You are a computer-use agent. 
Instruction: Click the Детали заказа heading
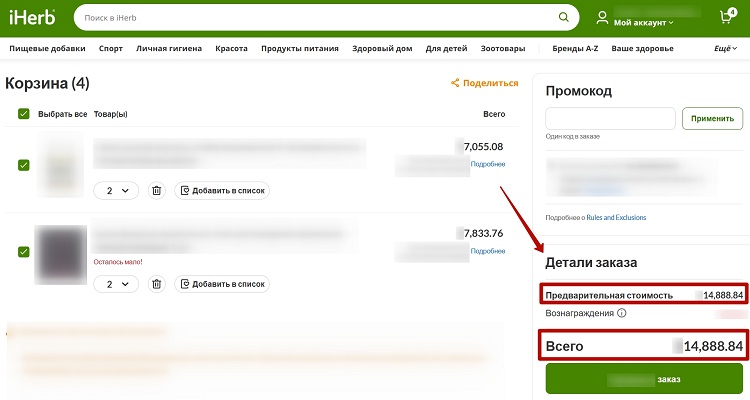(x=591, y=263)
